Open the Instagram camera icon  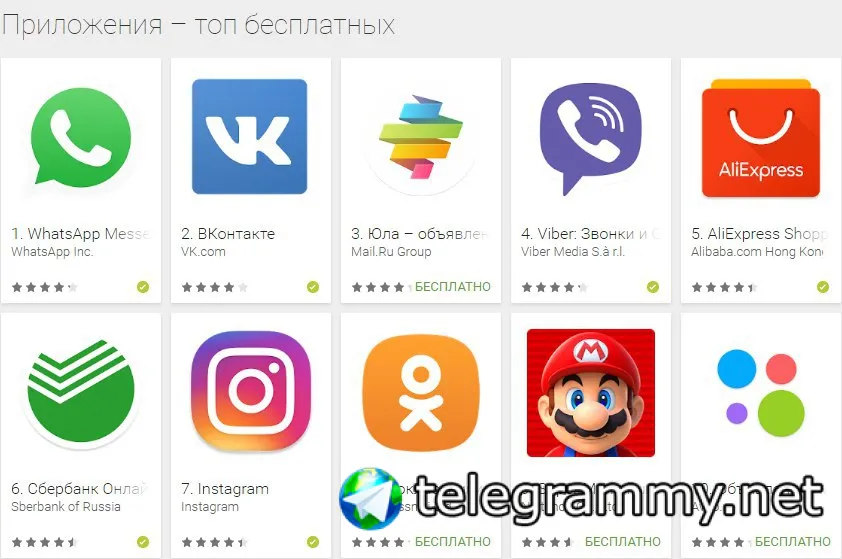point(250,391)
